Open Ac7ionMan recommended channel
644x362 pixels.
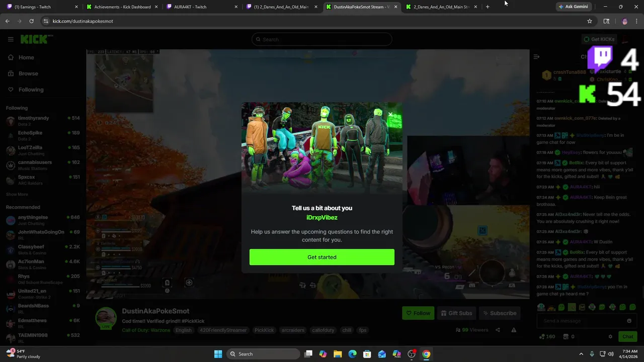pos(43,264)
